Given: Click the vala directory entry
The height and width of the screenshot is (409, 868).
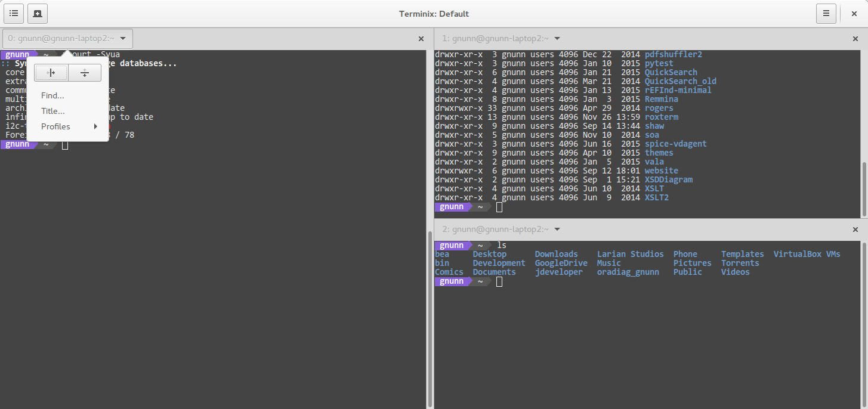Looking at the screenshot, I should click(654, 162).
